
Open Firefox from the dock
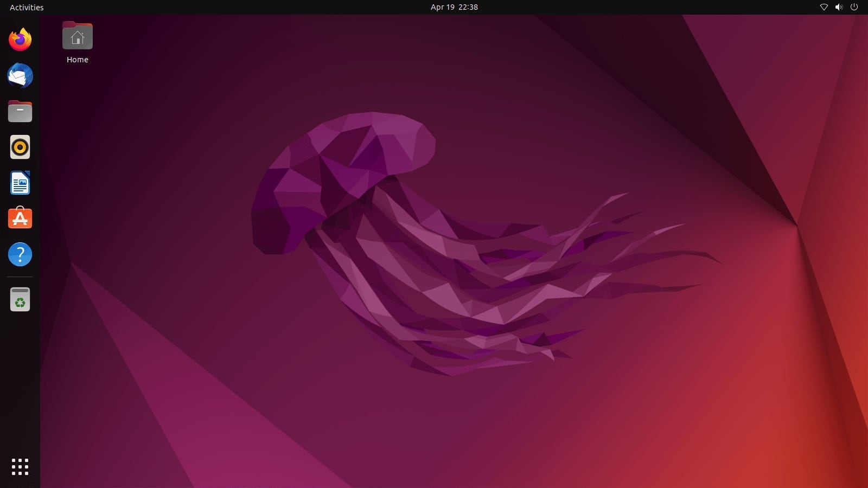coord(20,39)
